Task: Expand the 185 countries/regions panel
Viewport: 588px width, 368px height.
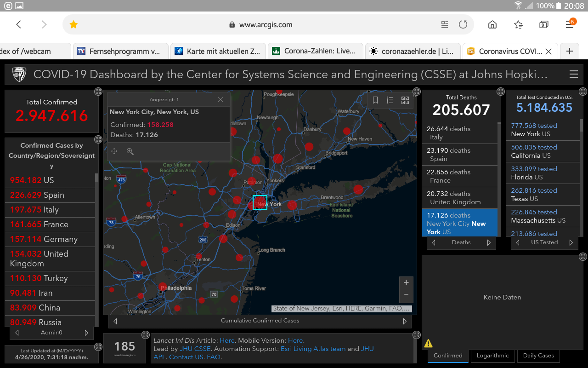Action: [x=145, y=335]
